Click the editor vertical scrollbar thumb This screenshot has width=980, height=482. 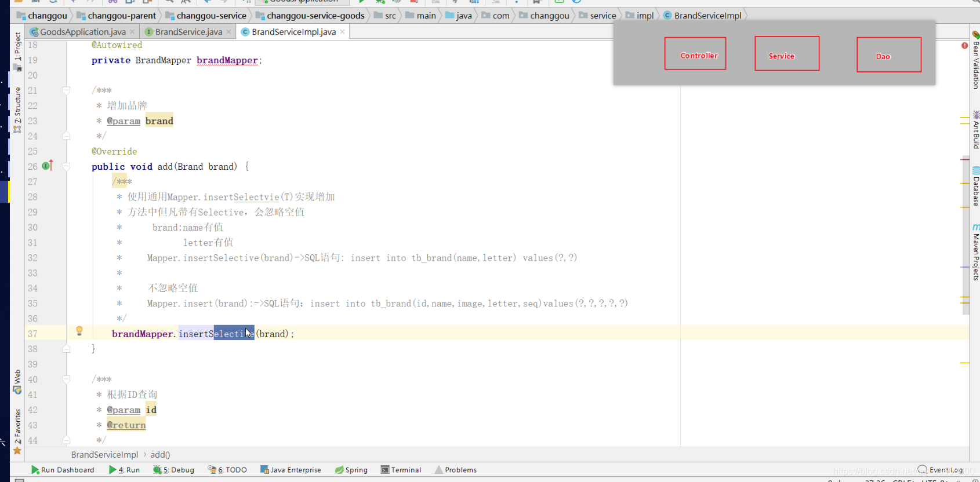pyautogui.click(x=966, y=235)
